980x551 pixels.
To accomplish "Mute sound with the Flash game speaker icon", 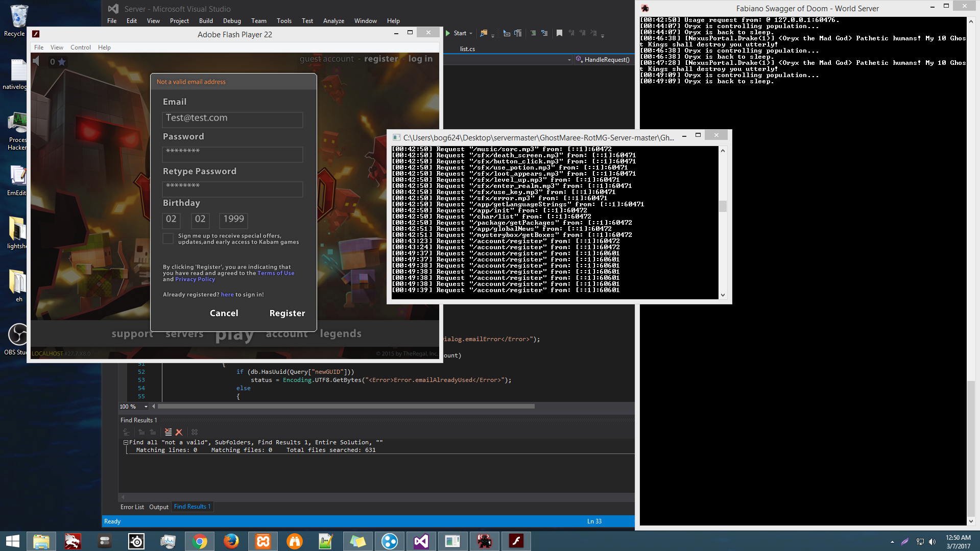I will point(36,61).
